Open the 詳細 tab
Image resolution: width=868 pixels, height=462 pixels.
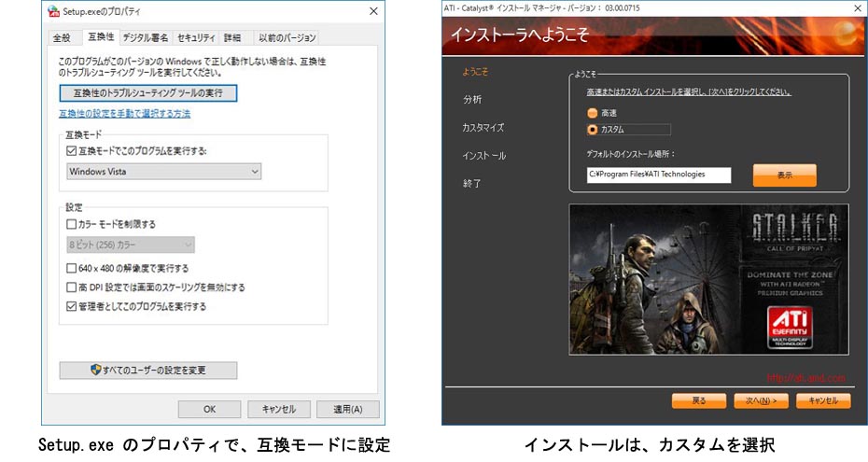(232, 37)
